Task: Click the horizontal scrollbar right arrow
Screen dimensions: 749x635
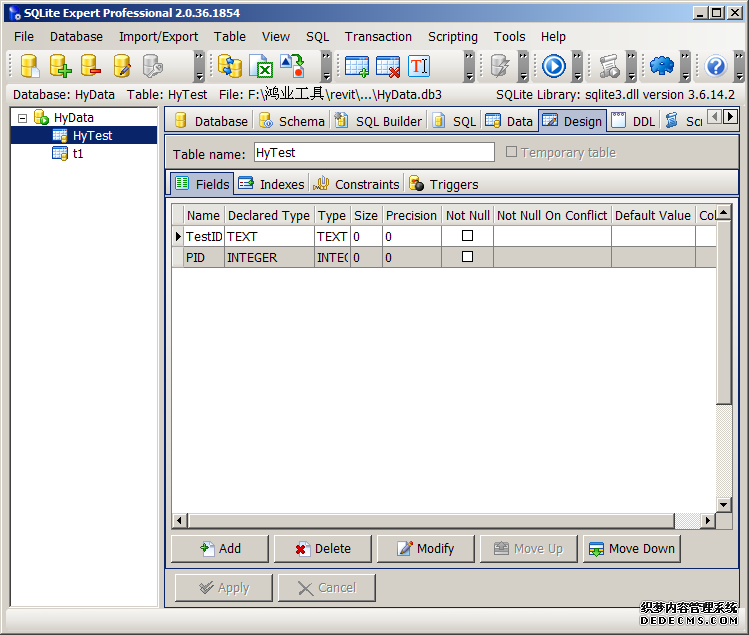Action: tap(708, 520)
